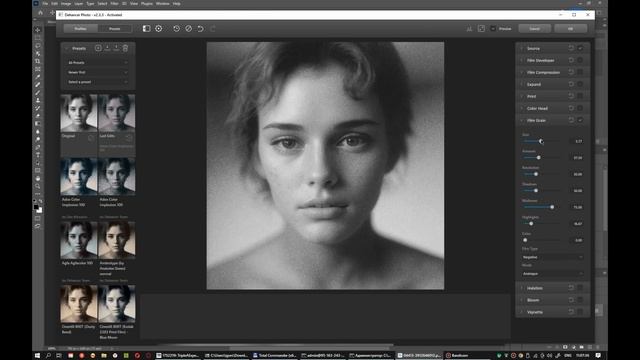Image resolution: width=640 pixels, height=360 pixels.
Task: Click the Cancel button
Action: coord(534,29)
